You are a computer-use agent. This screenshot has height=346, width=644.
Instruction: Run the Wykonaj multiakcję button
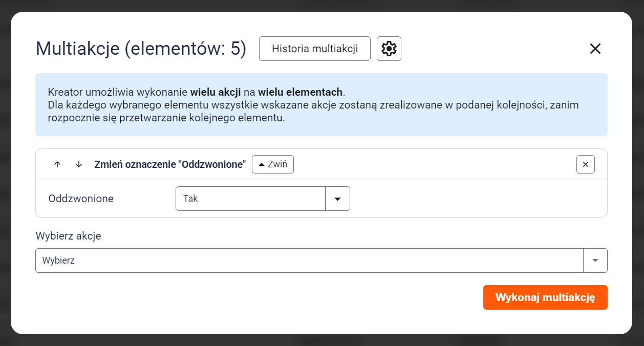point(545,297)
